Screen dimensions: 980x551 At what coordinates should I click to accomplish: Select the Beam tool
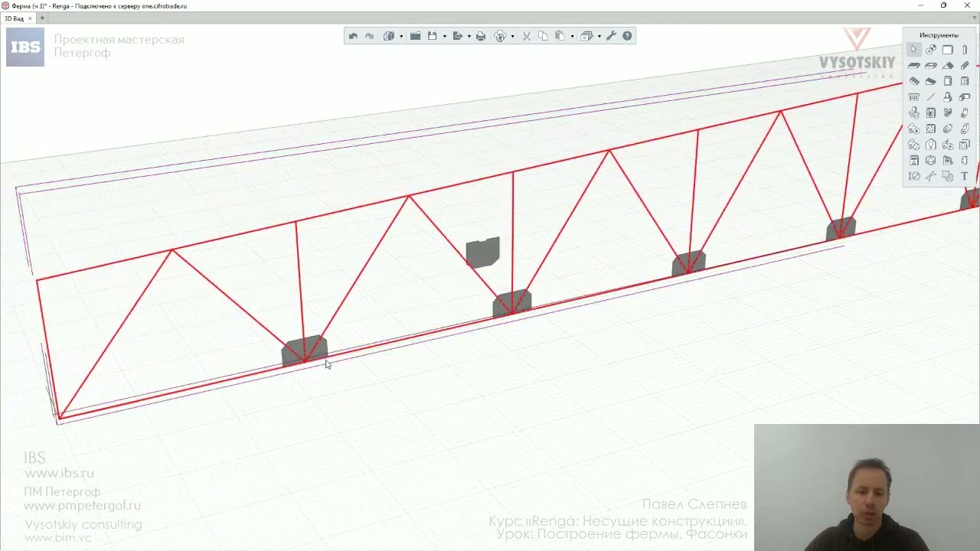tap(965, 66)
